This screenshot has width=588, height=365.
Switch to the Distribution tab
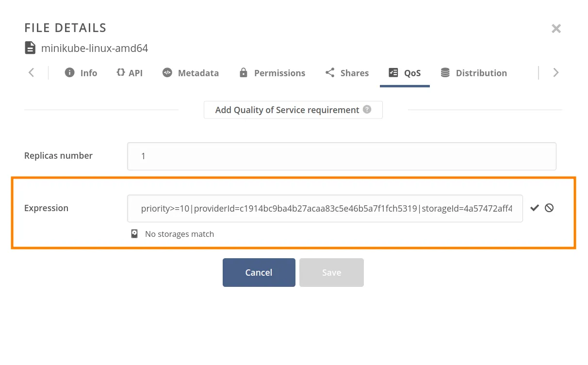pos(474,72)
